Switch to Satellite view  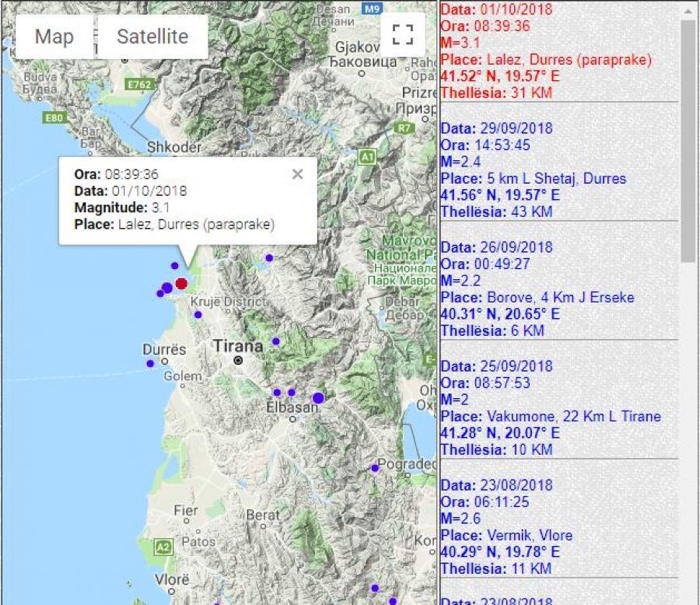click(153, 37)
